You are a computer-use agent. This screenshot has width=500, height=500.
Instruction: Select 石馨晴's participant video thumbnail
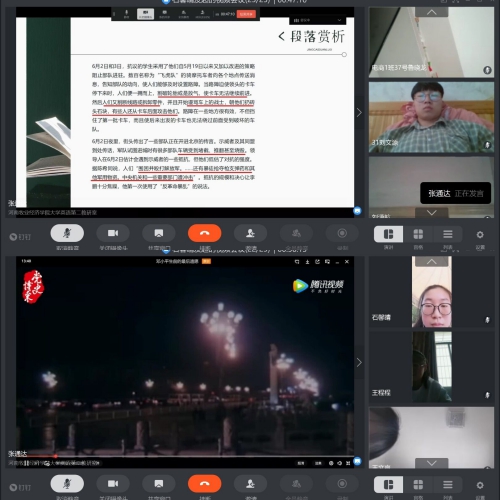point(432,292)
